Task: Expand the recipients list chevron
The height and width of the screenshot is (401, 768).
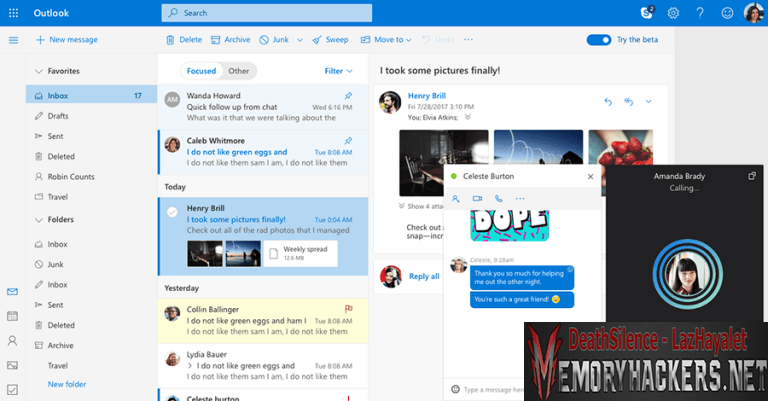Action: click(468, 117)
